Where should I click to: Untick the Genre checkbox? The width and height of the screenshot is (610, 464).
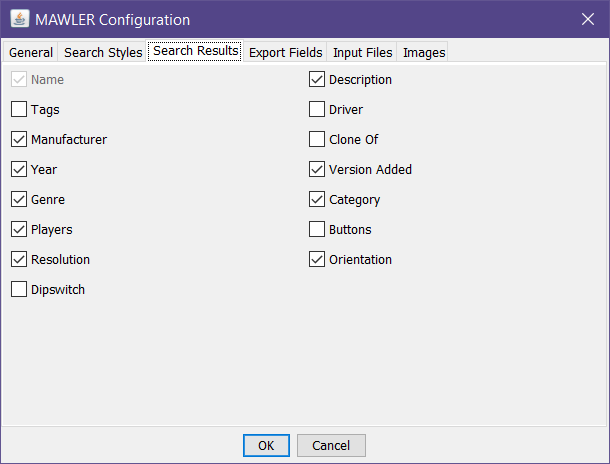pyautogui.click(x=19, y=200)
